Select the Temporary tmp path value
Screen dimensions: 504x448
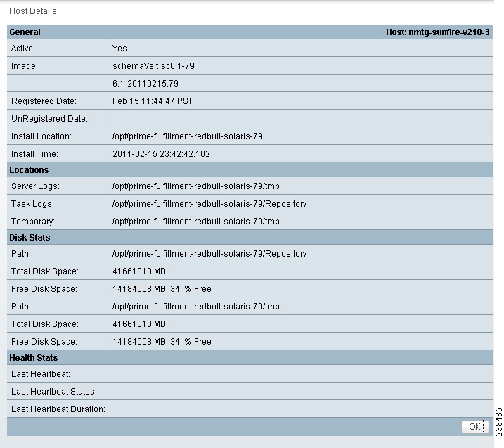coord(195,222)
